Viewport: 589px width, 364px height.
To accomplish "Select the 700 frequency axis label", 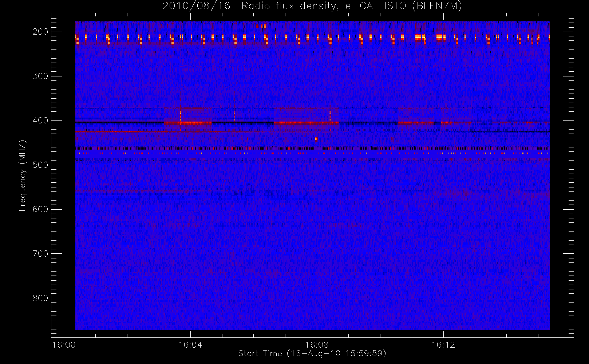I will pos(40,254).
